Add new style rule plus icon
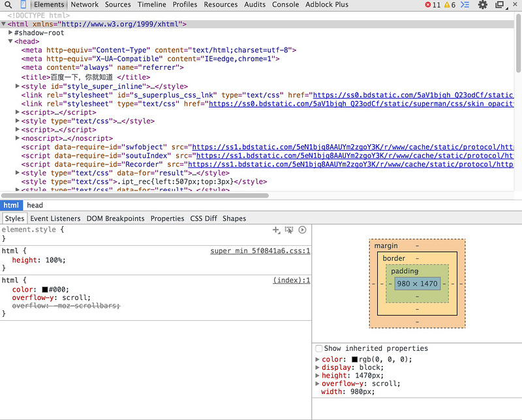Screen dimensions: 522x420 click(x=276, y=230)
